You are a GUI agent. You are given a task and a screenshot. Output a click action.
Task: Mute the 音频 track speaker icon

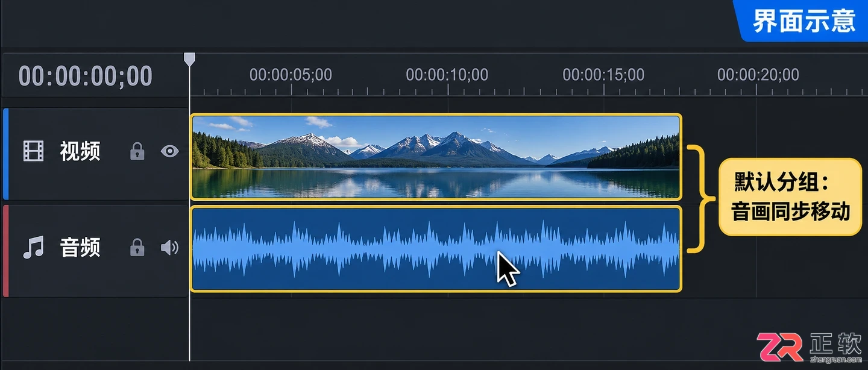click(170, 247)
